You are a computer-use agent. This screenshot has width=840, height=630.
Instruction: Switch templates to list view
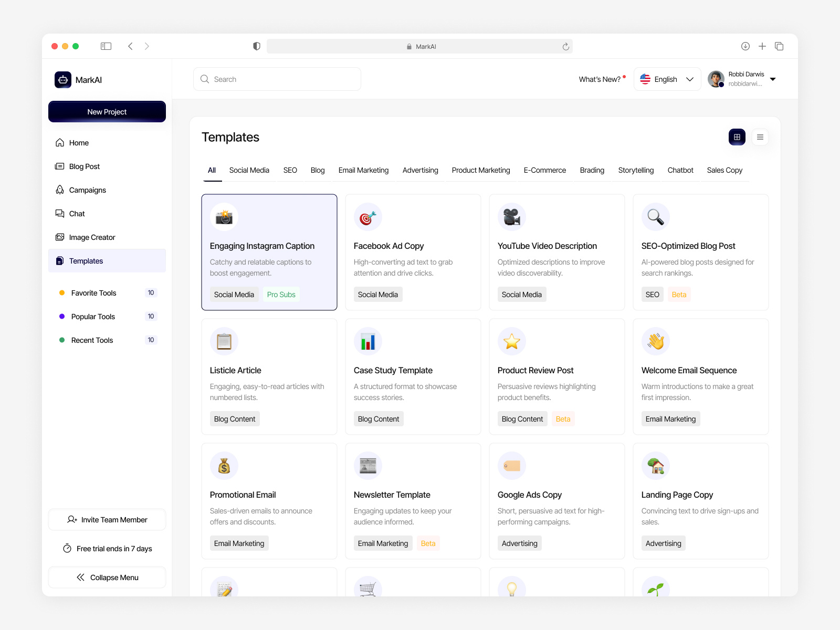pyautogui.click(x=760, y=136)
